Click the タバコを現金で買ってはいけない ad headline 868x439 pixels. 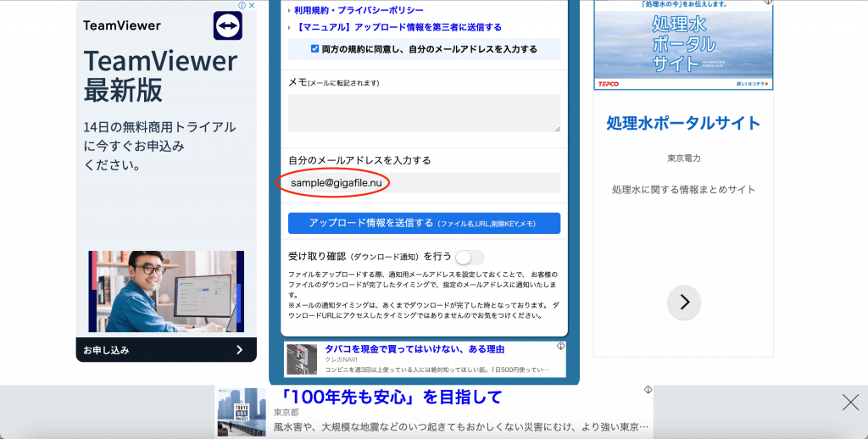[x=415, y=349]
